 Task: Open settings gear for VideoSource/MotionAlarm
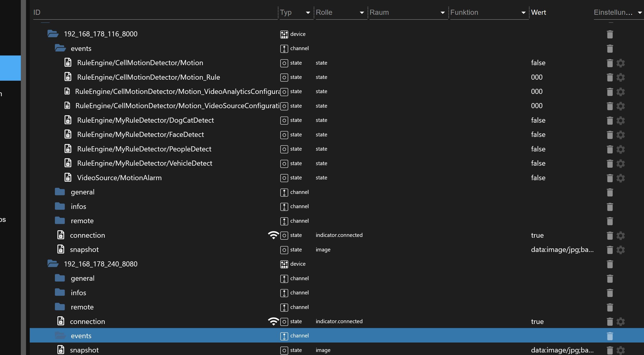tap(621, 178)
